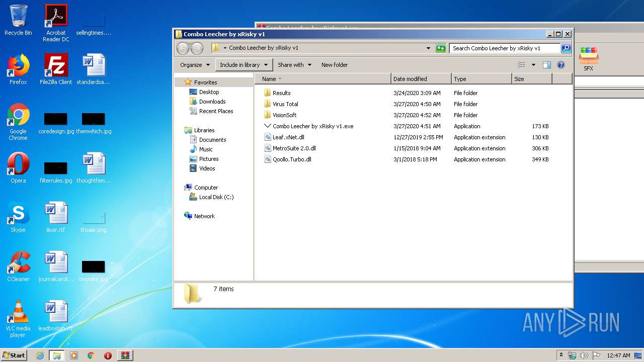Click the SFX icon in background window
The height and width of the screenshot is (362, 644).
[x=588, y=59]
